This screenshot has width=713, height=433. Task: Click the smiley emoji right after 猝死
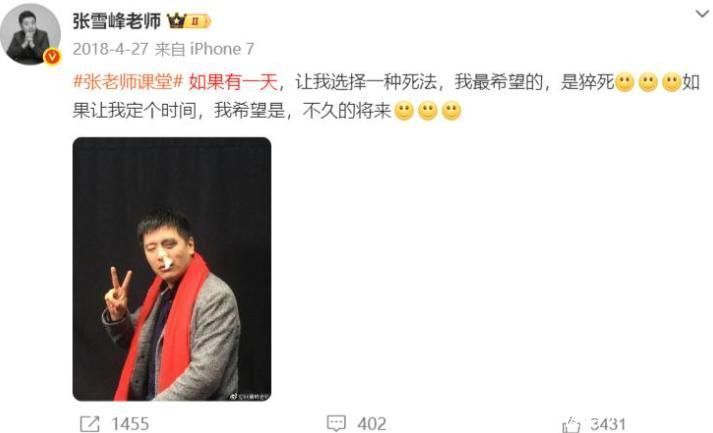625,83
